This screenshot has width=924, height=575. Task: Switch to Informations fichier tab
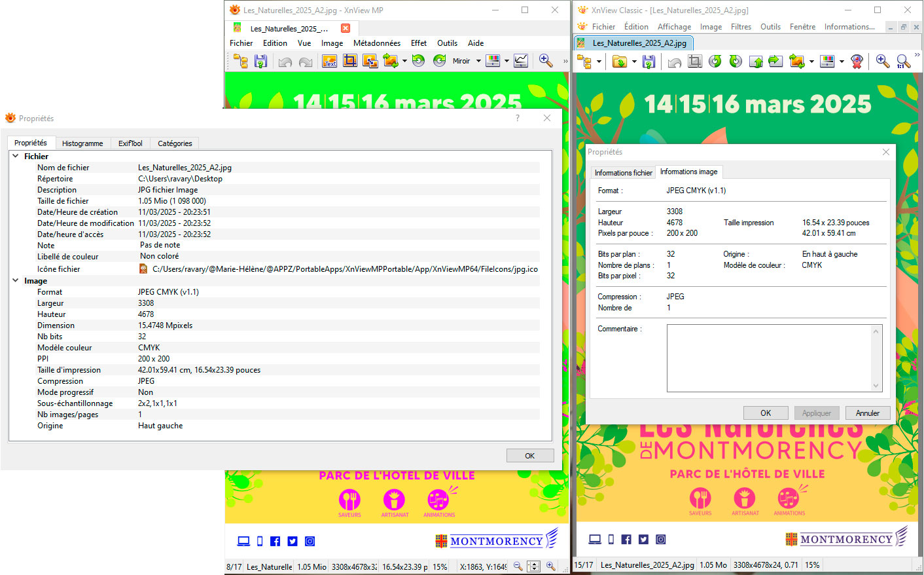[623, 173]
